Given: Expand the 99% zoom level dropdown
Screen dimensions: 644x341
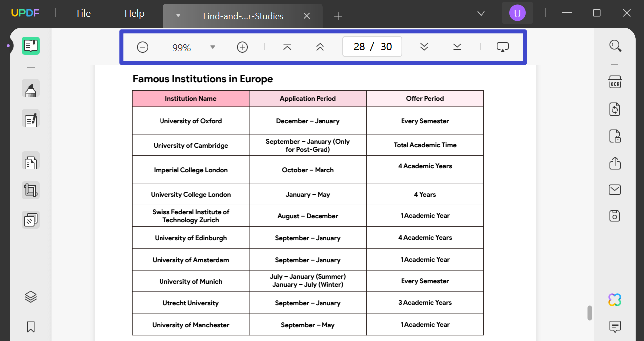Looking at the screenshot, I should pos(213,47).
